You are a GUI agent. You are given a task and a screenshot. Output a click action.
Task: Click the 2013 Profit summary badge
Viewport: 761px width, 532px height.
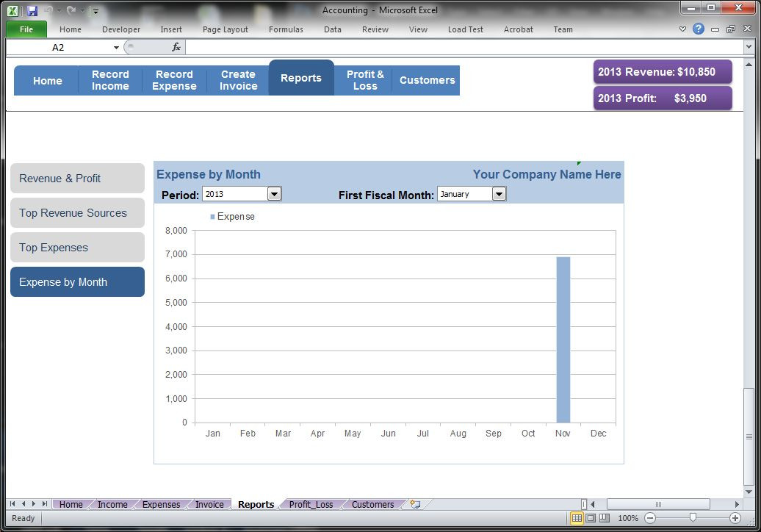click(663, 98)
